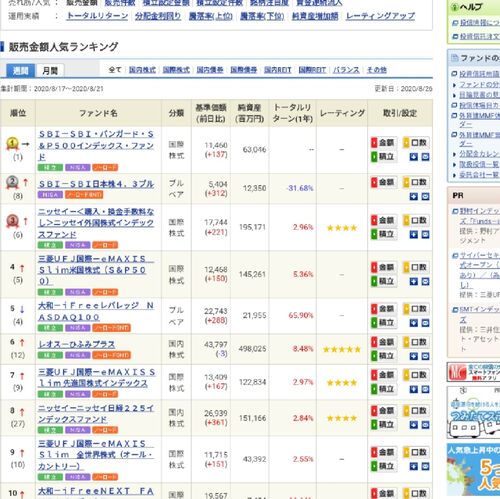This screenshot has width=500, height=499.
Task: Click the 積立 button for ニッセイ外国株式インデックスファンド
Action: coord(383,234)
